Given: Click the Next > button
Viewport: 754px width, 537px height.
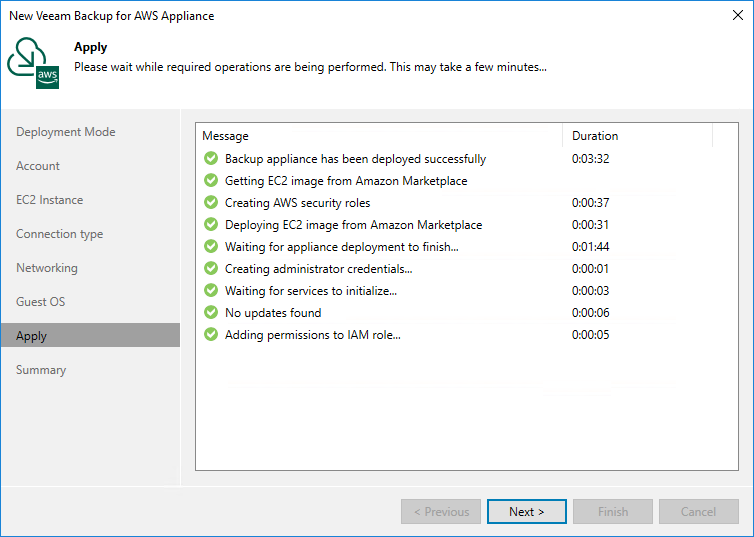Looking at the screenshot, I should [x=527, y=512].
